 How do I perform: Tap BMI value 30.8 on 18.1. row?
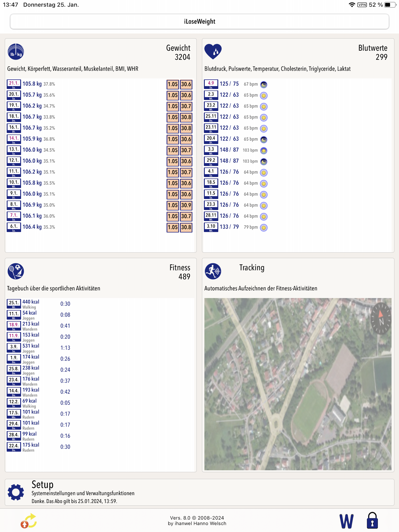[186, 117]
